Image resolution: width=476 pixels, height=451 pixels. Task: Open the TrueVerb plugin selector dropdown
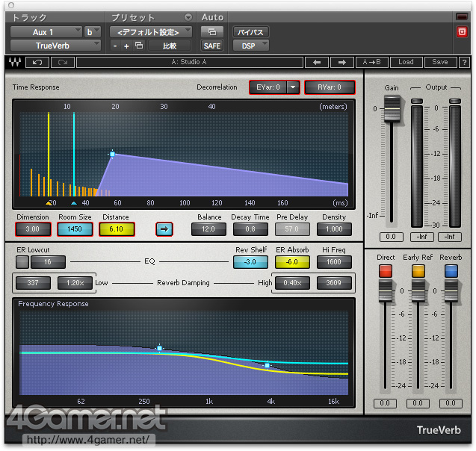point(55,46)
